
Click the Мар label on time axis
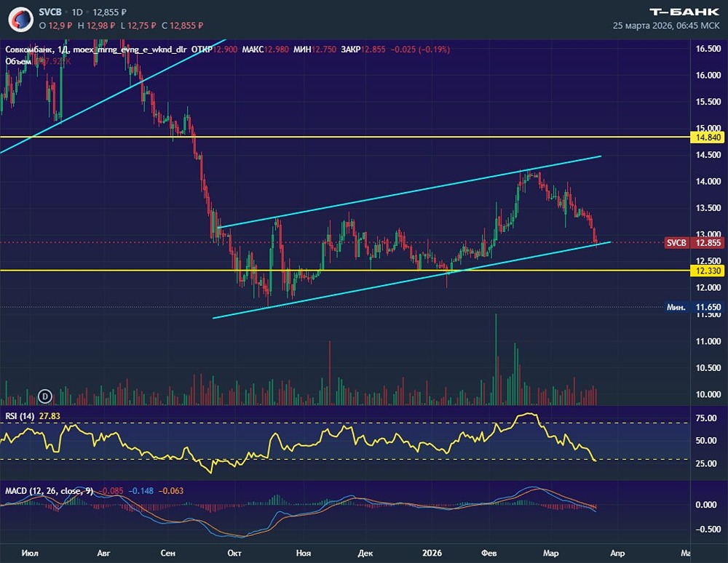coord(550,554)
